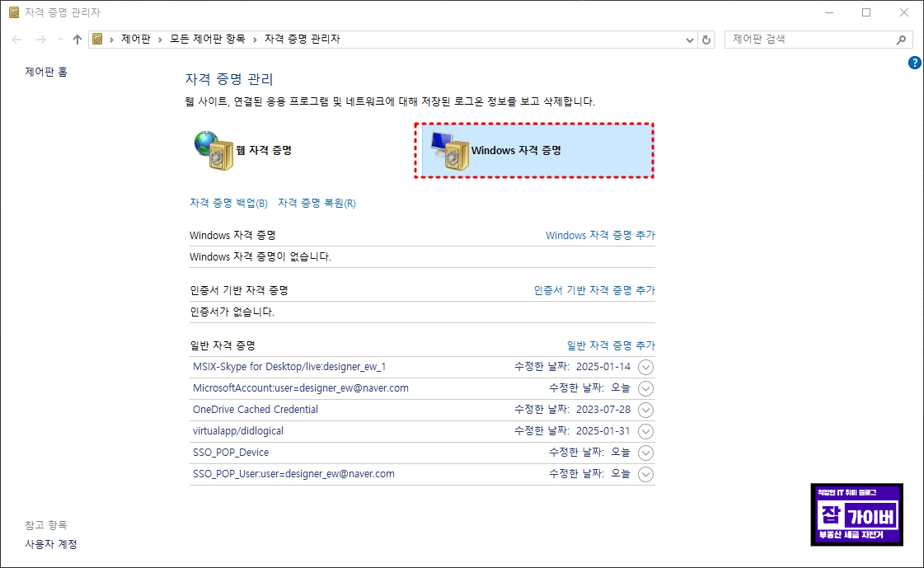Open the 사용자 계정 link
924x568 pixels.
pyautogui.click(x=50, y=544)
